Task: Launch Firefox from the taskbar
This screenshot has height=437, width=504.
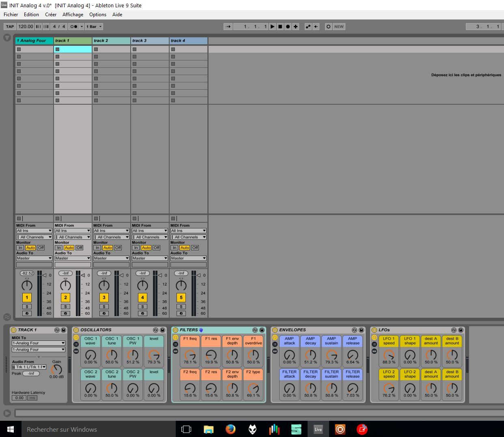Action: coord(230,429)
